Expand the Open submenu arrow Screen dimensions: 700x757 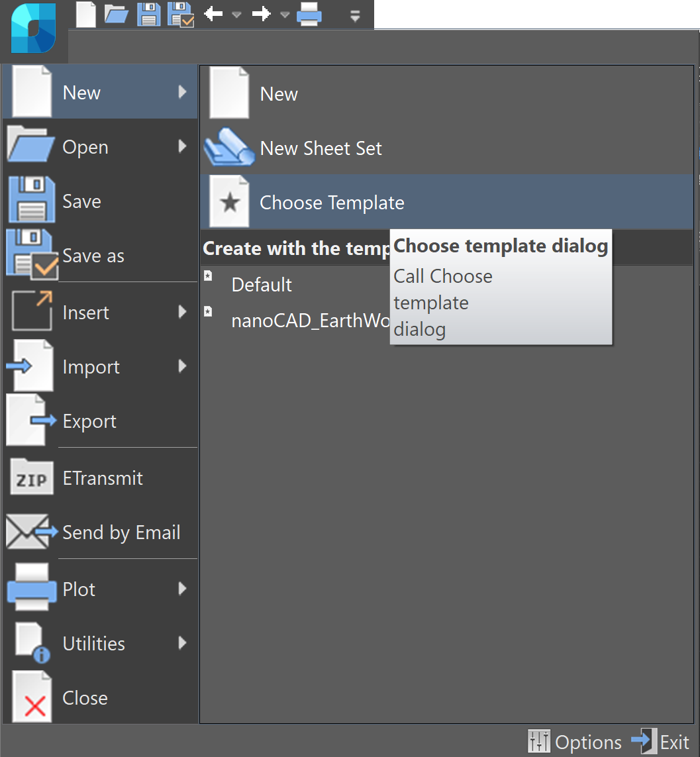click(182, 146)
